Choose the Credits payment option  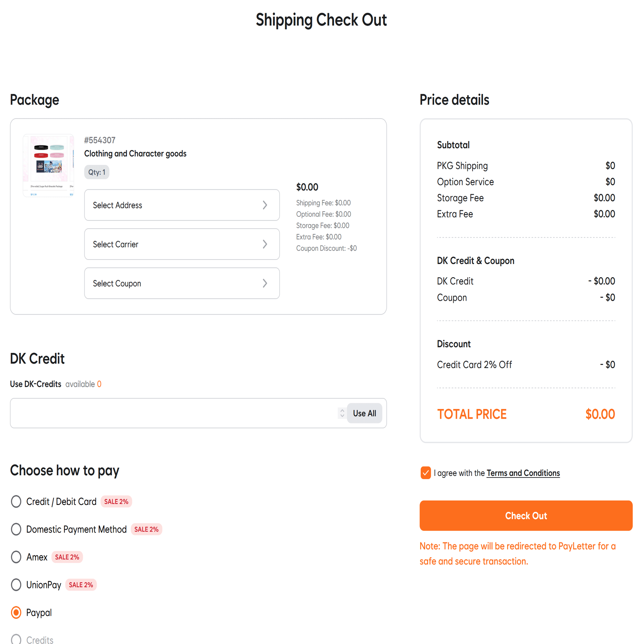pyautogui.click(x=16, y=639)
